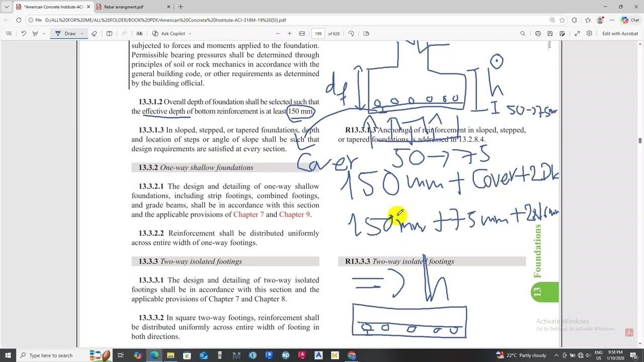Viewport: 644px width, 362px height.
Task: Click the Fit to width icon
Action: [302, 34]
